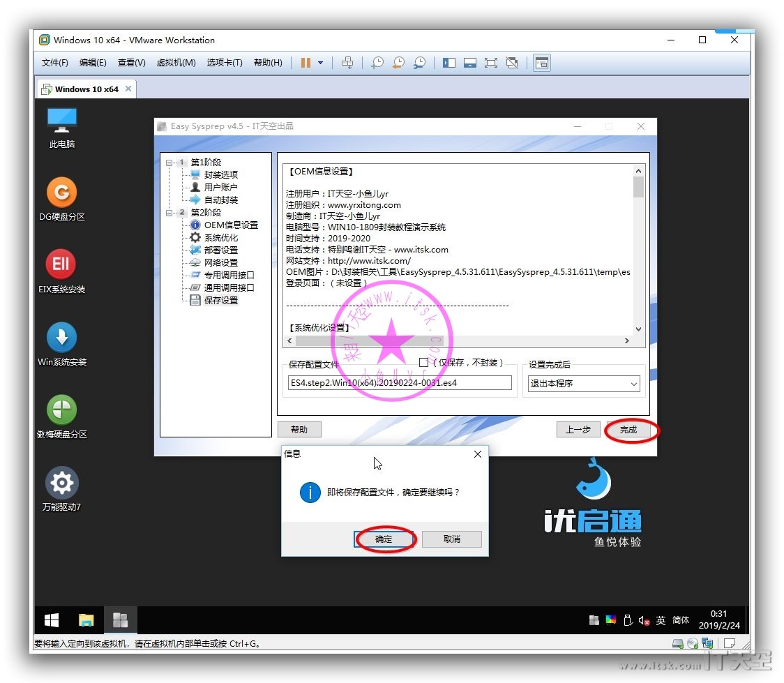Take a snapshot of this virtual machine
Screen dimensions: 784x683
[x=377, y=63]
